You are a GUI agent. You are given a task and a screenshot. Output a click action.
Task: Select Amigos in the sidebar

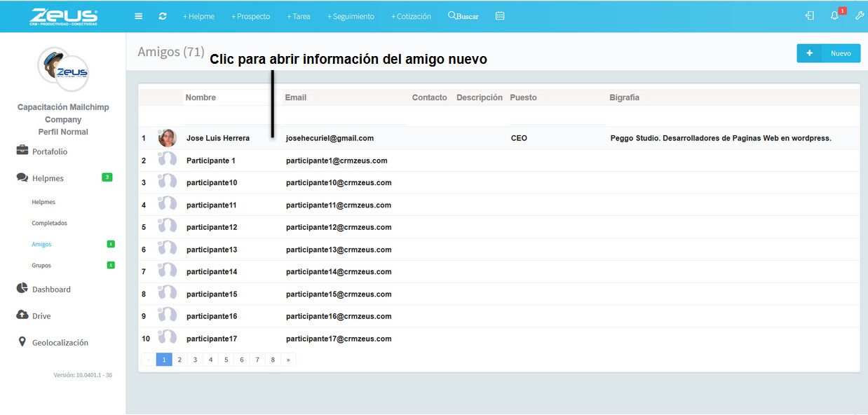(x=41, y=244)
